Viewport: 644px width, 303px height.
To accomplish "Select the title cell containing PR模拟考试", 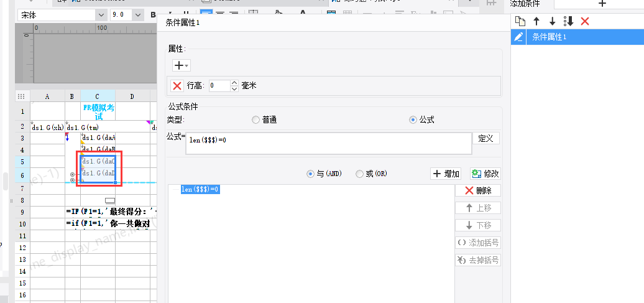I will 98,112.
